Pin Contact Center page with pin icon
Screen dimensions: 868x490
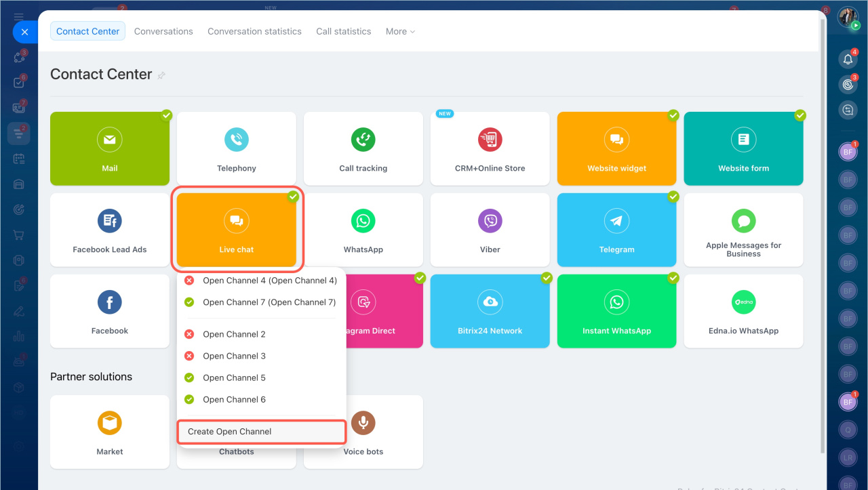click(x=161, y=76)
